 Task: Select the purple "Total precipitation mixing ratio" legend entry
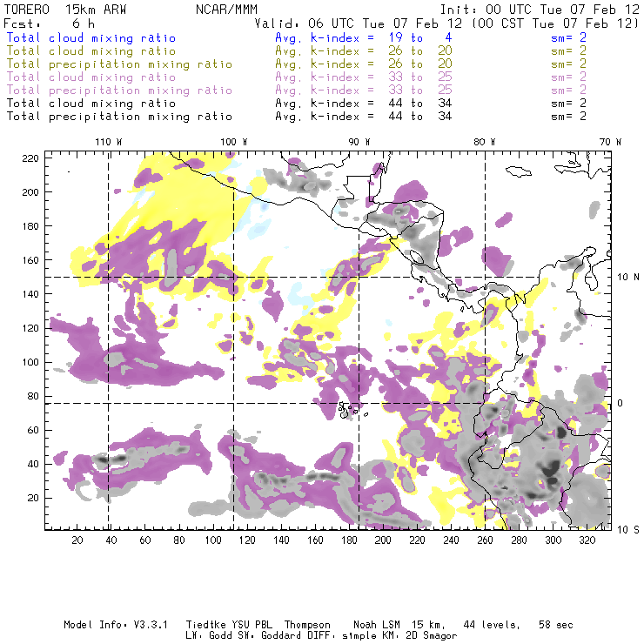point(119,91)
